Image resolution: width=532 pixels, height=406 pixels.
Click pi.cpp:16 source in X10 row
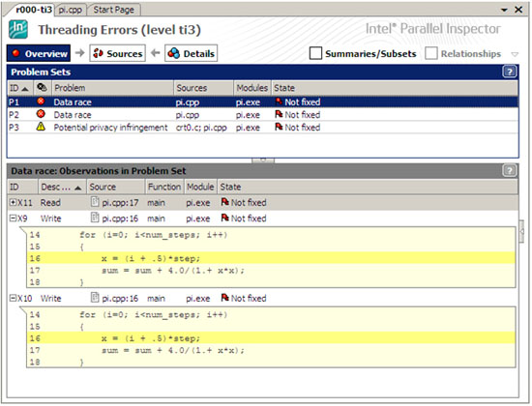point(120,299)
